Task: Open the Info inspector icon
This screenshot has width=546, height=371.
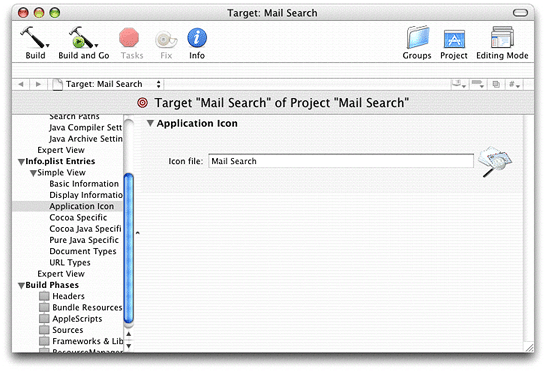Action: 197,38
